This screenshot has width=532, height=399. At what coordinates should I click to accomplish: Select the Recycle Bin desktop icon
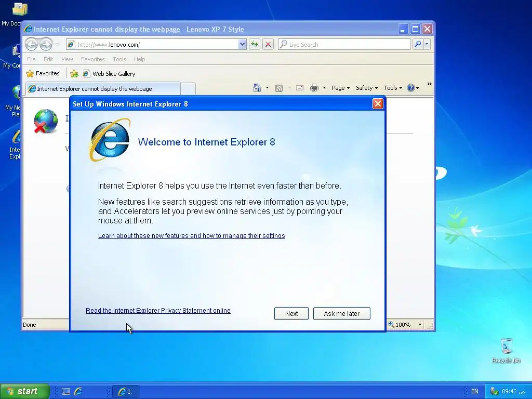click(x=506, y=351)
